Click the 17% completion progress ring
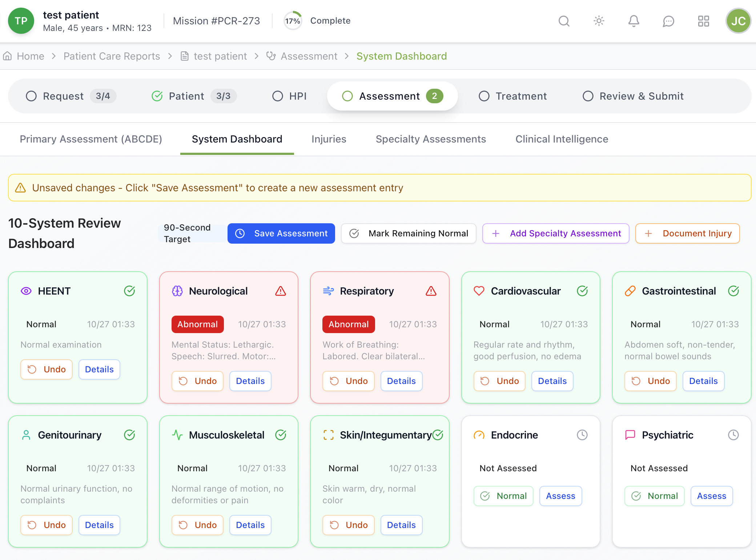The height and width of the screenshot is (560, 756). tap(293, 21)
